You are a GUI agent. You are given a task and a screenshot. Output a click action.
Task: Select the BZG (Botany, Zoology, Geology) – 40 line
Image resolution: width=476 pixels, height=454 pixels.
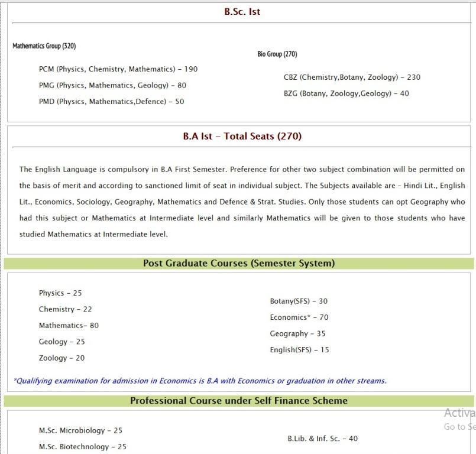click(346, 93)
